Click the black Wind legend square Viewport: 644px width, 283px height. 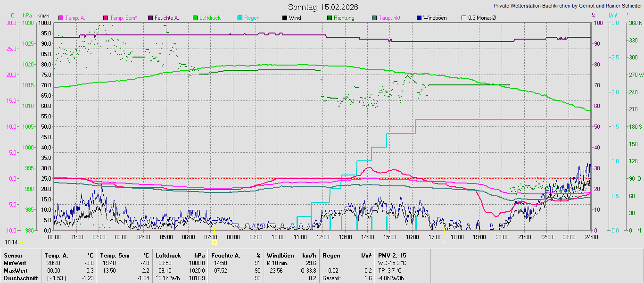[x=285, y=18]
